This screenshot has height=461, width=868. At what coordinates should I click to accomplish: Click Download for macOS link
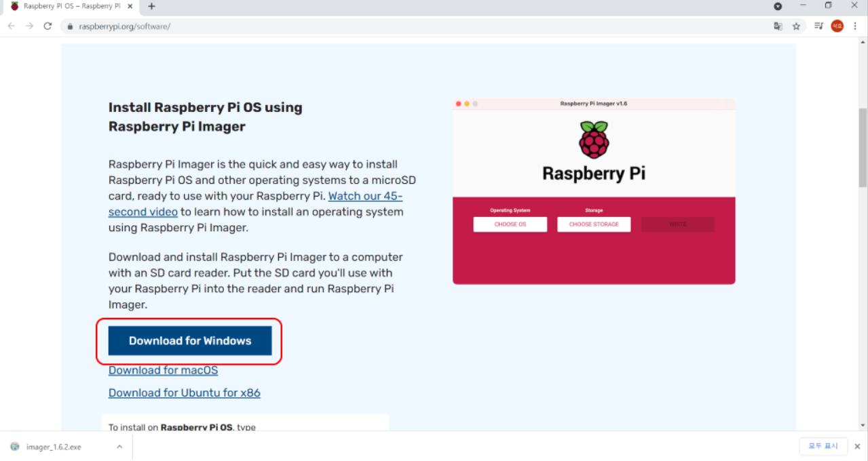[x=163, y=370]
